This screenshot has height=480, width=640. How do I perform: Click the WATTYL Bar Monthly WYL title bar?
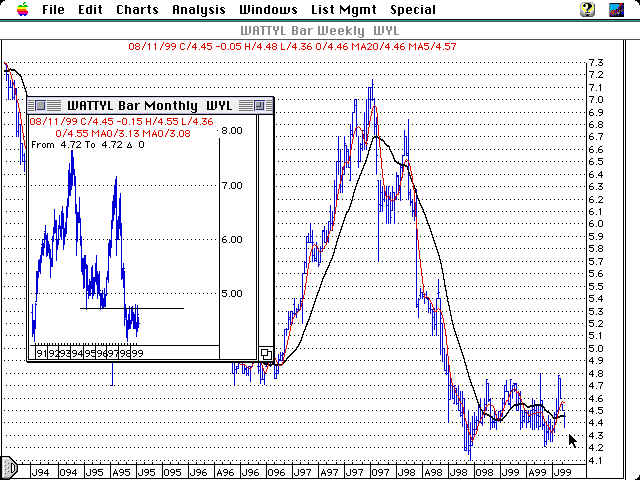tap(150, 106)
